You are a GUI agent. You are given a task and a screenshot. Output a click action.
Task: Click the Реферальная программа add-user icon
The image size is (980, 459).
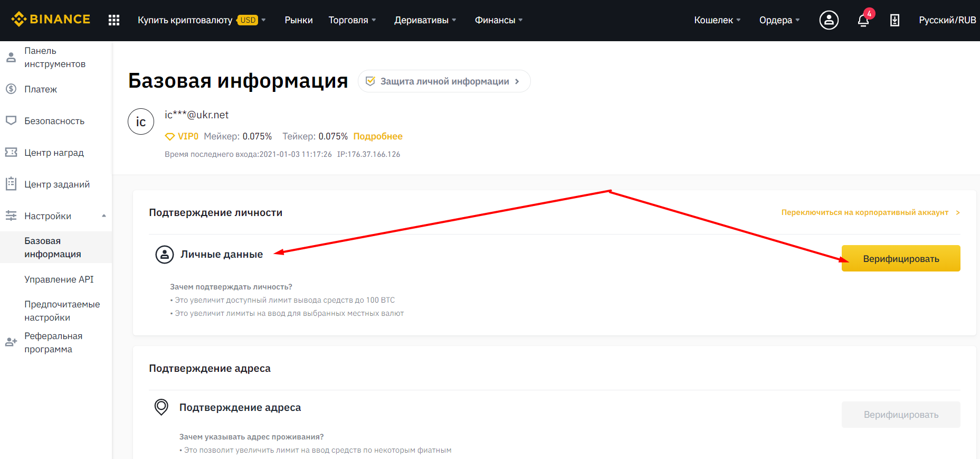click(x=11, y=342)
